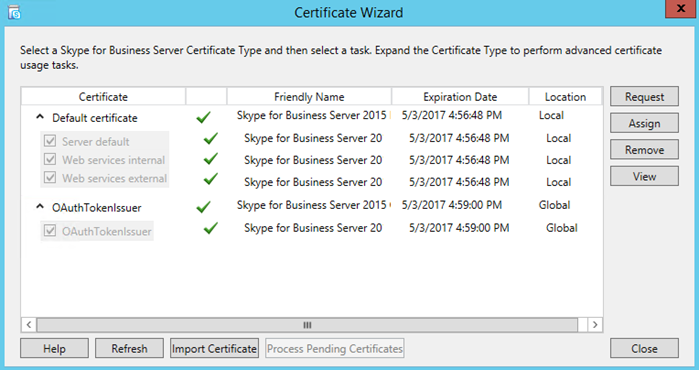The width and height of the screenshot is (699, 370).
Task: Click green checkmark for Web services internal
Action: point(210,159)
